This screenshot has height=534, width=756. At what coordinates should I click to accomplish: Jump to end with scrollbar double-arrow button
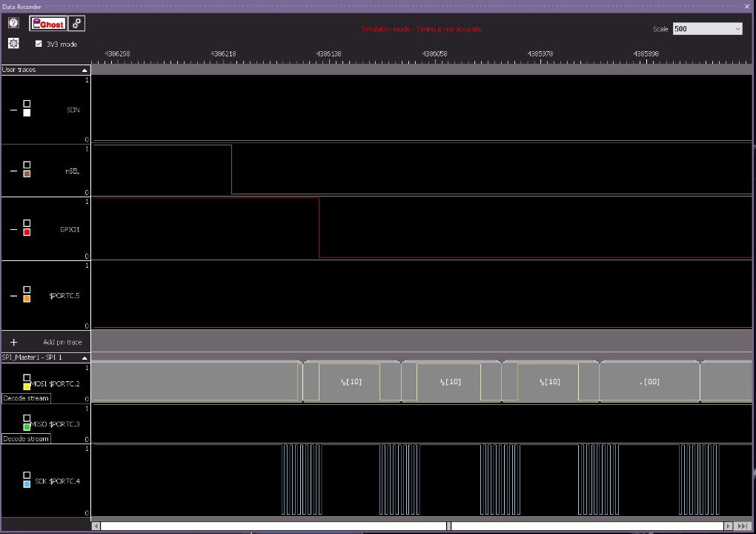click(743, 526)
